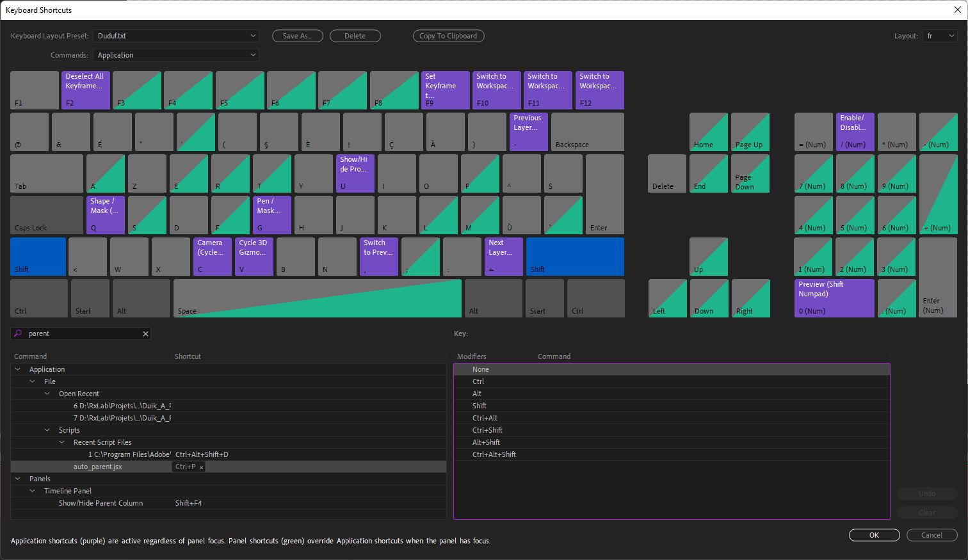Clear the search field with the X icon
Image resolution: width=968 pixels, height=560 pixels.
click(x=145, y=333)
